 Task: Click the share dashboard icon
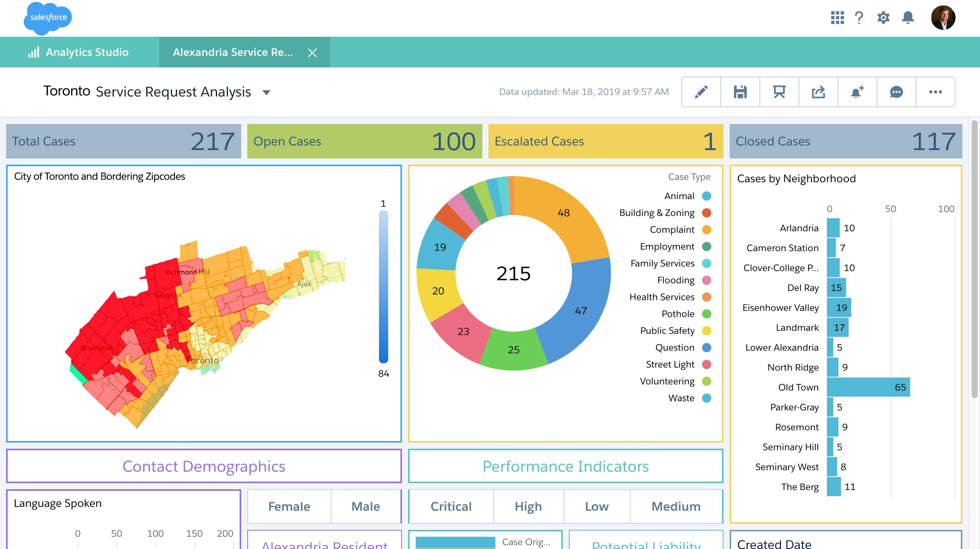click(x=818, y=92)
